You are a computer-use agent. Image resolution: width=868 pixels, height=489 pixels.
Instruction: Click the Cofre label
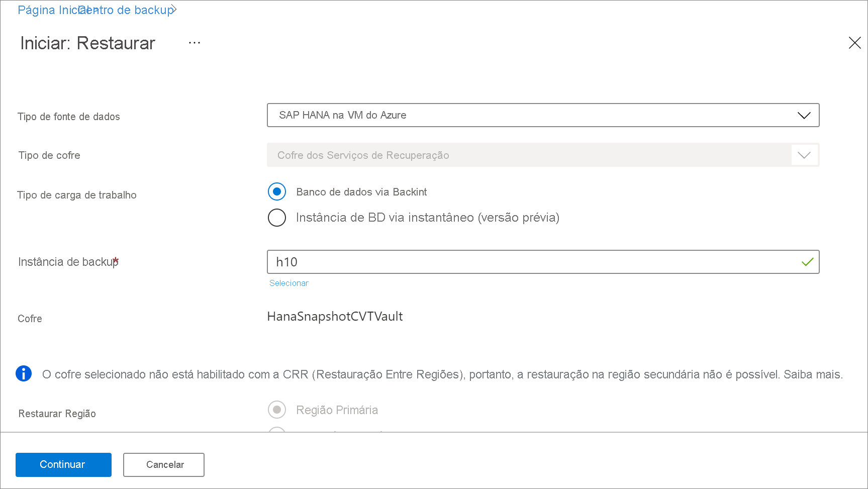(30, 319)
